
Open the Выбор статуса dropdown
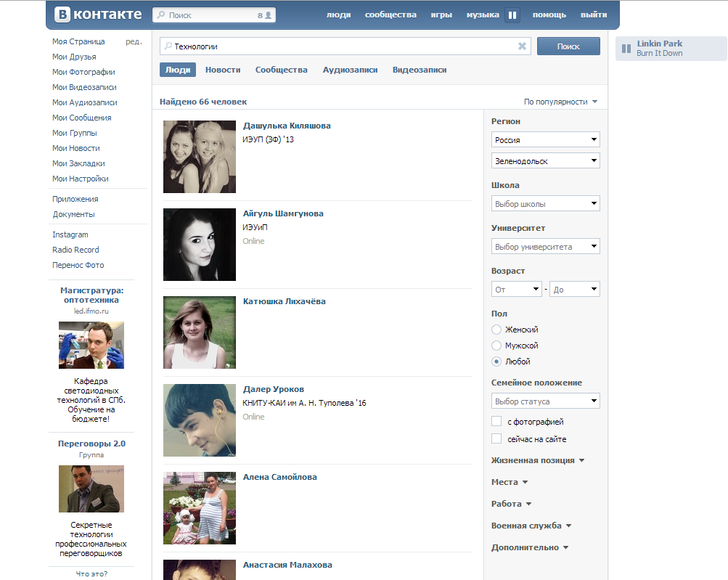click(546, 401)
